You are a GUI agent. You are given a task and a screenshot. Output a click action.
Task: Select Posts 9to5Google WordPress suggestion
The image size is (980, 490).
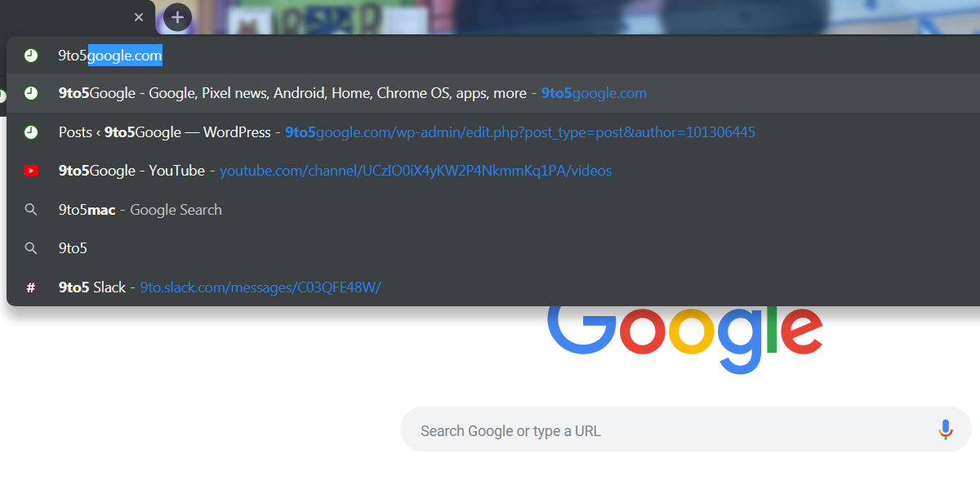pyautogui.click(x=493, y=132)
